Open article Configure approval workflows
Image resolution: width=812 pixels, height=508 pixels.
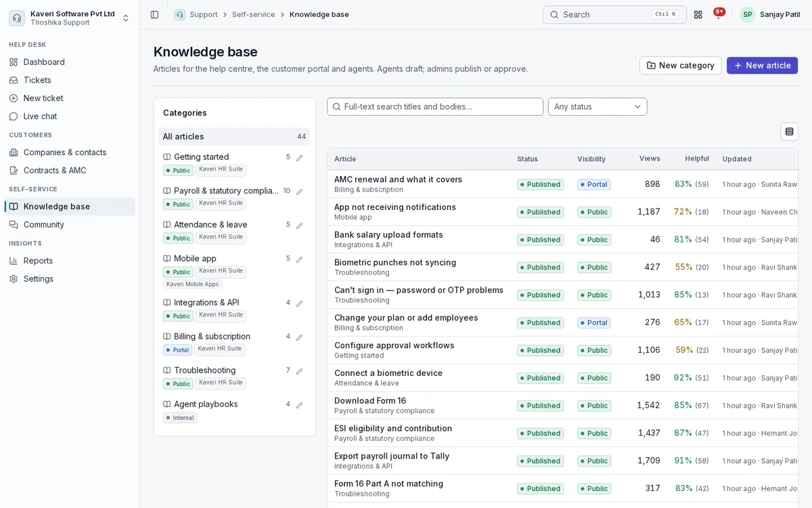[394, 345]
